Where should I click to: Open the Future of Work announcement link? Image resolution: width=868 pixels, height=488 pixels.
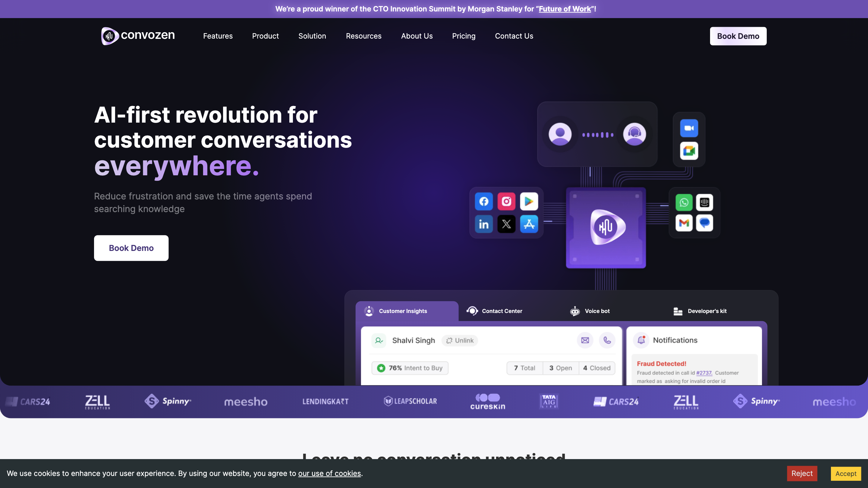pyautogui.click(x=565, y=9)
